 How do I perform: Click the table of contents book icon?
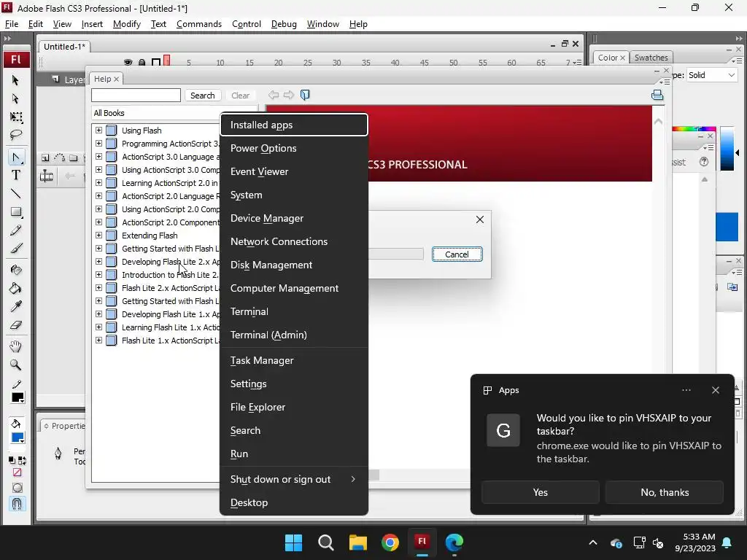(305, 95)
